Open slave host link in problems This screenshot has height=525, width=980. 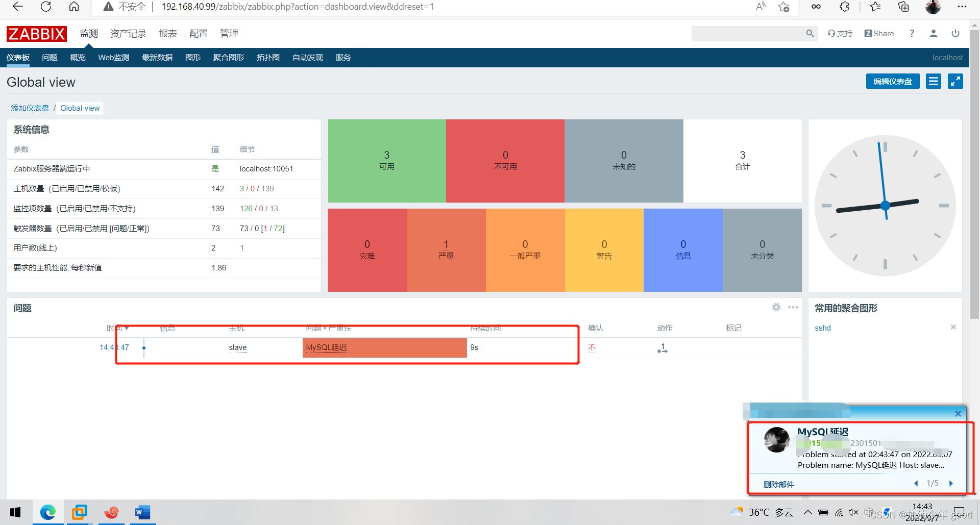(x=238, y=347)
